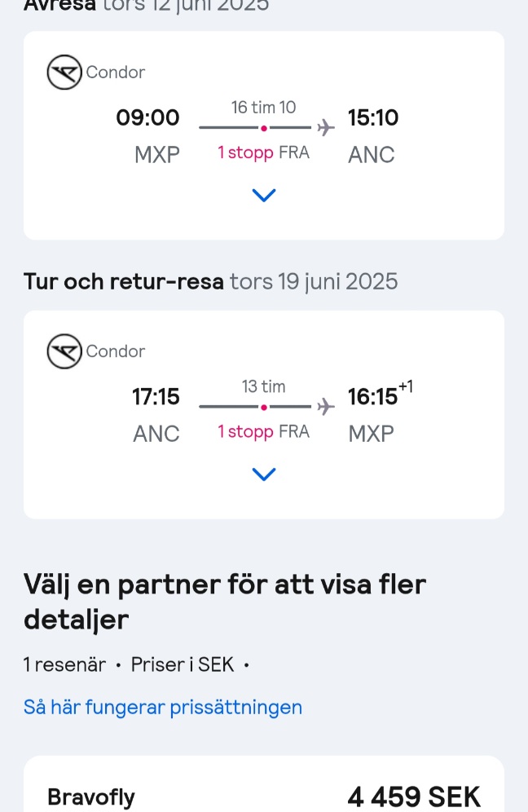
Task: Click the Condor logo on the outbound flight
Action: pyautogui.click(x=64, y=72)
